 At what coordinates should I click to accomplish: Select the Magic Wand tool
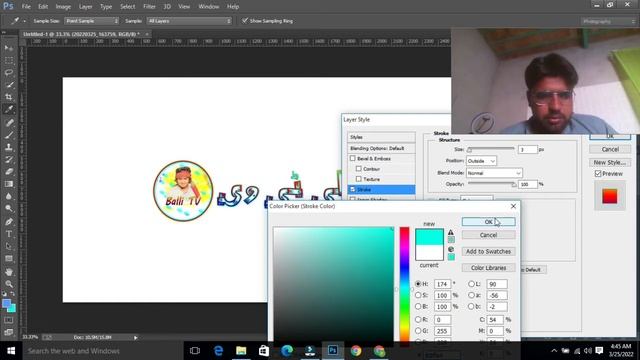[9, 85]
